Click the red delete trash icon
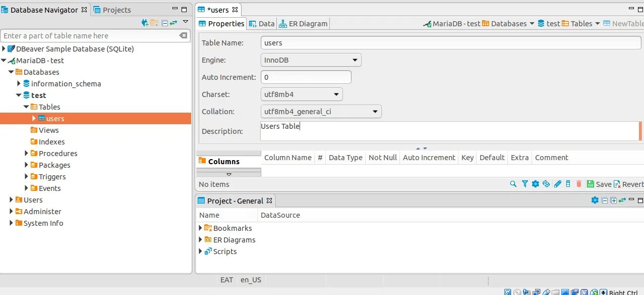644x295 pixels. click(x=579, y=184)
